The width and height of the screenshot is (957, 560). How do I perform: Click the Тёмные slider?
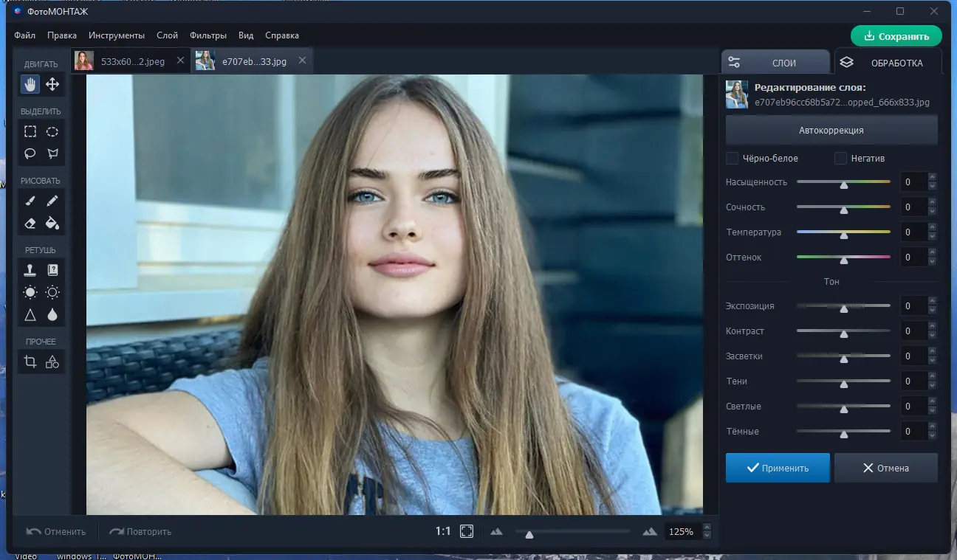tap(843, 432)
